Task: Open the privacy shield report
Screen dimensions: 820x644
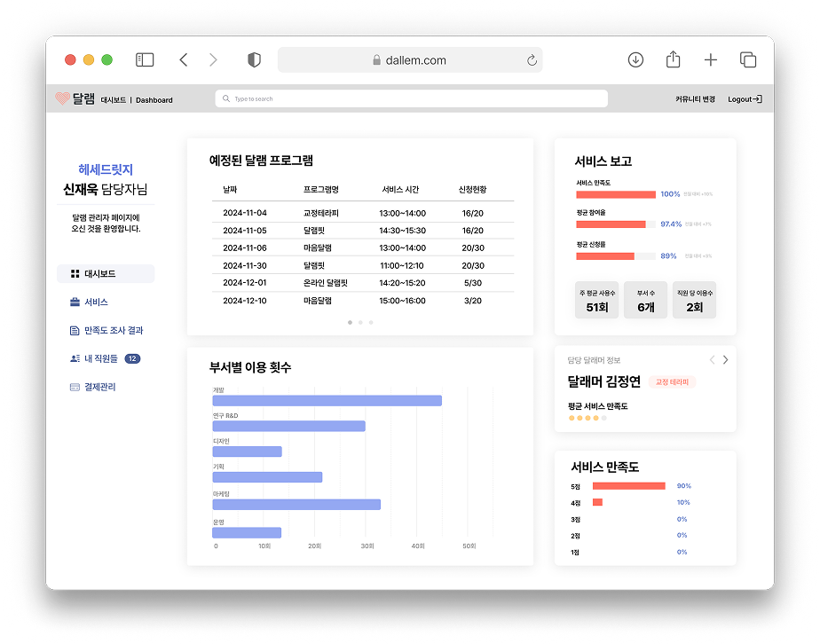Action: 254,60
